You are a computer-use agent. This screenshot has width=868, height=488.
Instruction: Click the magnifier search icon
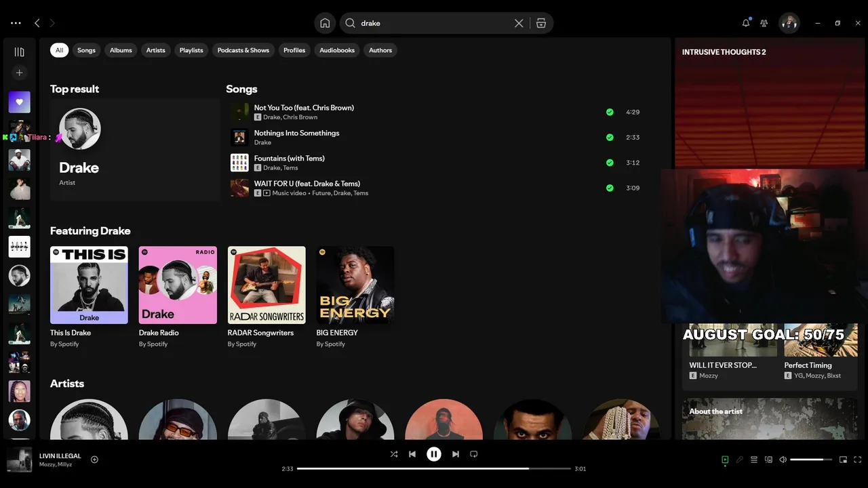[350, 23]
